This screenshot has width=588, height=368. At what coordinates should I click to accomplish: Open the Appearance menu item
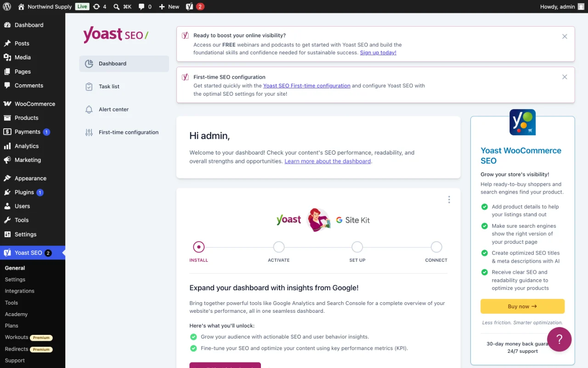click(x=33, y=178)
